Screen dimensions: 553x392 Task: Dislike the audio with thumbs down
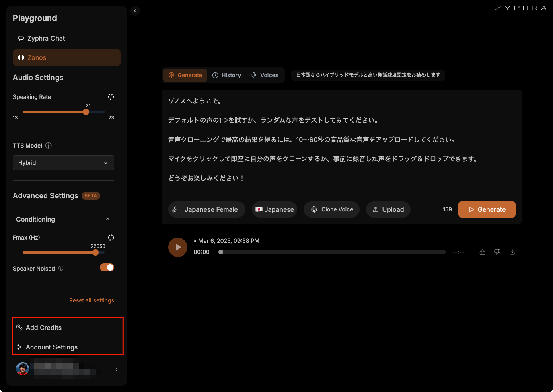pyautogui.click(x=497, y=252)
